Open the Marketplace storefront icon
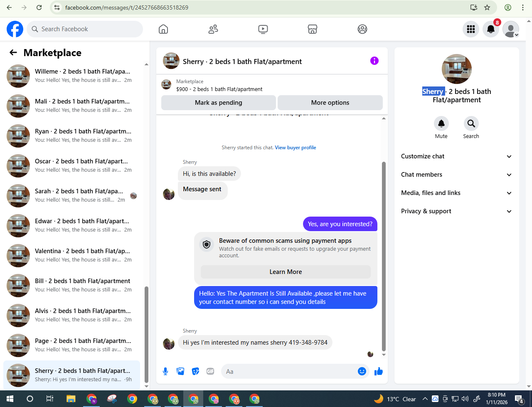 pyautogui.click(x=313, y=29)
